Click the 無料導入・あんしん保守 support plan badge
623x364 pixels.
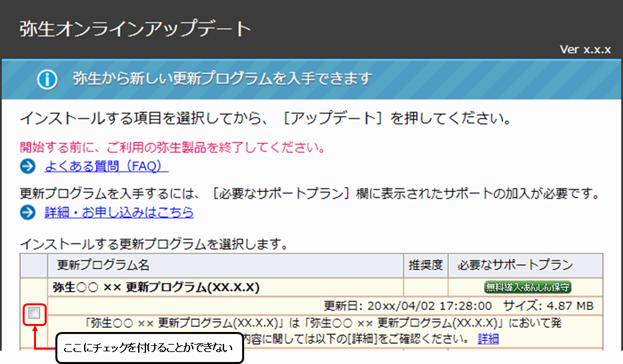[528, 287]
